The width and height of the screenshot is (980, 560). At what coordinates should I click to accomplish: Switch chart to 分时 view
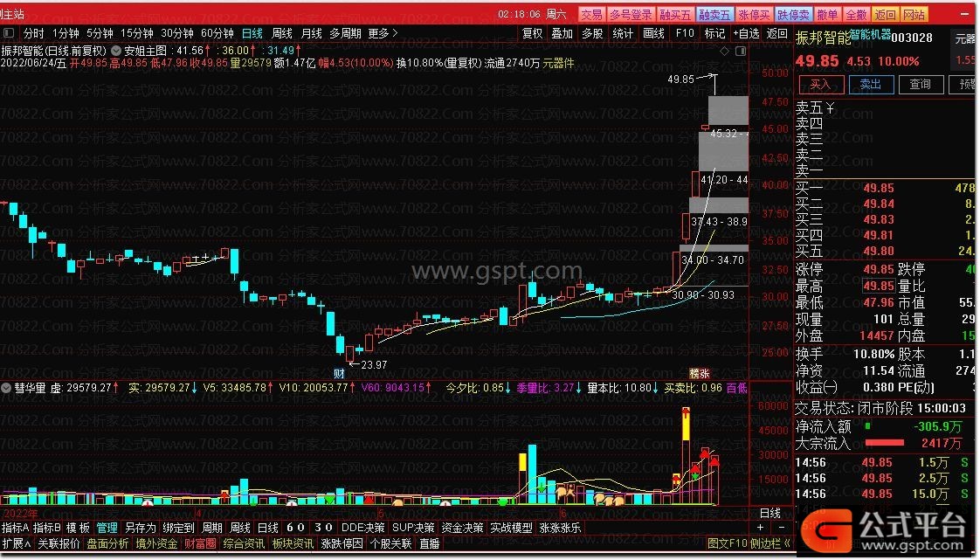coord(34,33)
